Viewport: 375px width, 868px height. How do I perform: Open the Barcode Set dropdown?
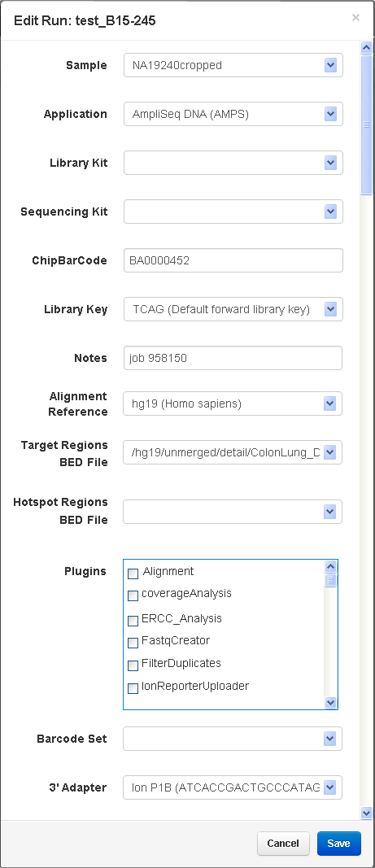pyautogui.click(x=329, y=739)
